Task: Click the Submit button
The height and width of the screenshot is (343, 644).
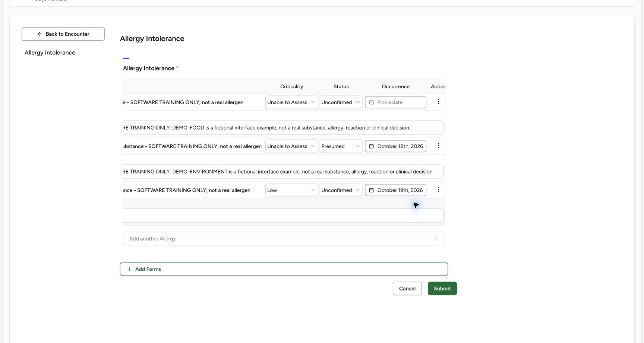Action: click(442, 289)
